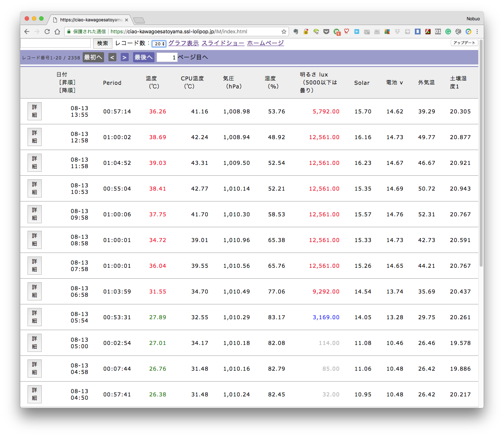The image size is (504, 437).
Task: Click the レコード番号1-20 / 2358 label
Action: (51, 58)
